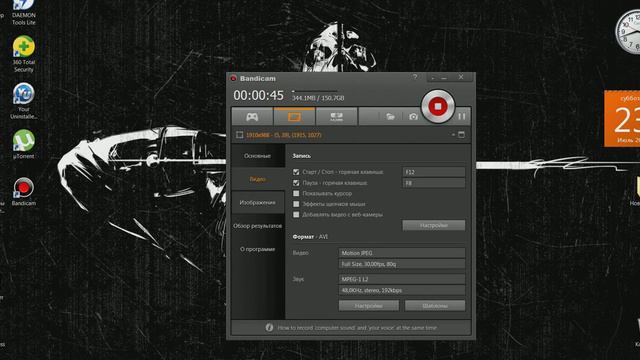The width and height of the screenshot is (640, 360).
Task: Open the 360 Total Security desktop shortcut
Action: point(23,54)
